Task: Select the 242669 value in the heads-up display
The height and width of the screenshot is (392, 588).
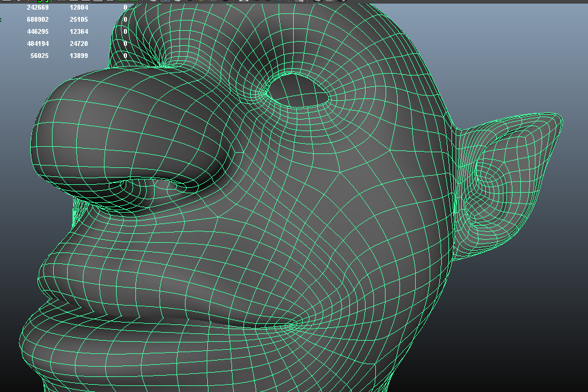Action: (38, 8)
